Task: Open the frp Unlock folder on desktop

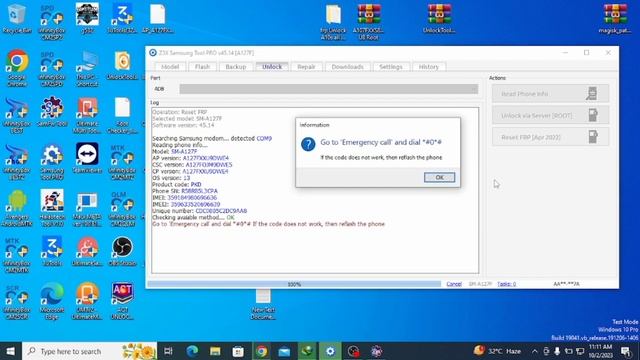Action: (x=333, y=22)
